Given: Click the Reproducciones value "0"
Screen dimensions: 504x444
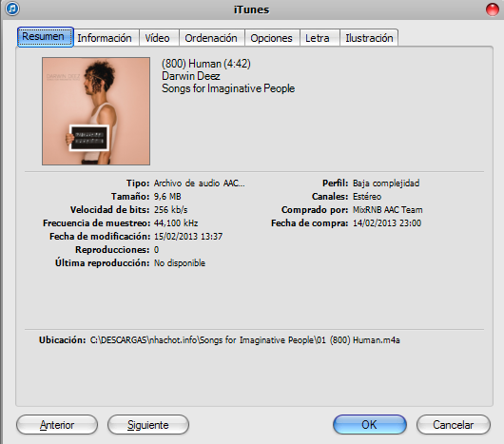Looking at the screenshot, I should (x=156, y=250).
